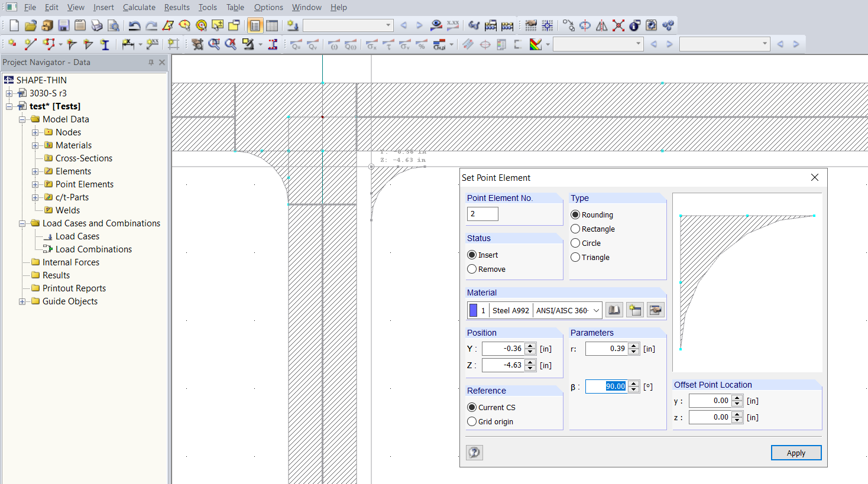Image resolution: width=868 pixels, height=484 pixels.
Task: Select the Rectangle type option
Action: pos(575,229)
